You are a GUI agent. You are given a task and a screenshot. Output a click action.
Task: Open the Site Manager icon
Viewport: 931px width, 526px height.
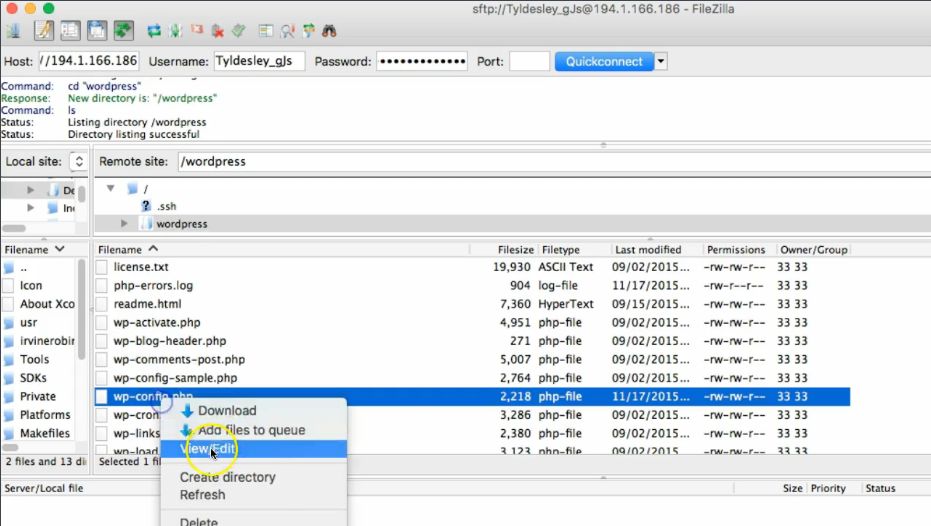[x=13, y=30]
